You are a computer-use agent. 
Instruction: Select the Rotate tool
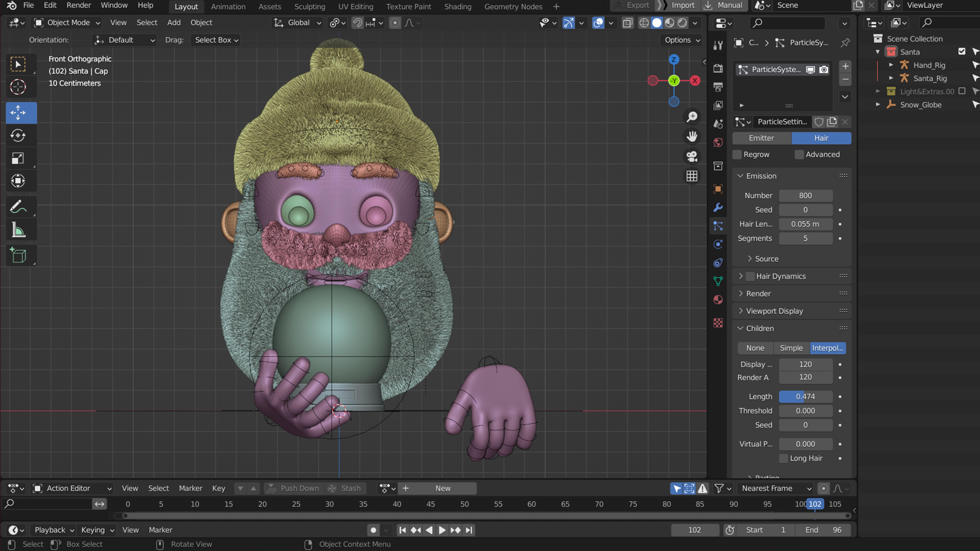click(x=18, y=135)
